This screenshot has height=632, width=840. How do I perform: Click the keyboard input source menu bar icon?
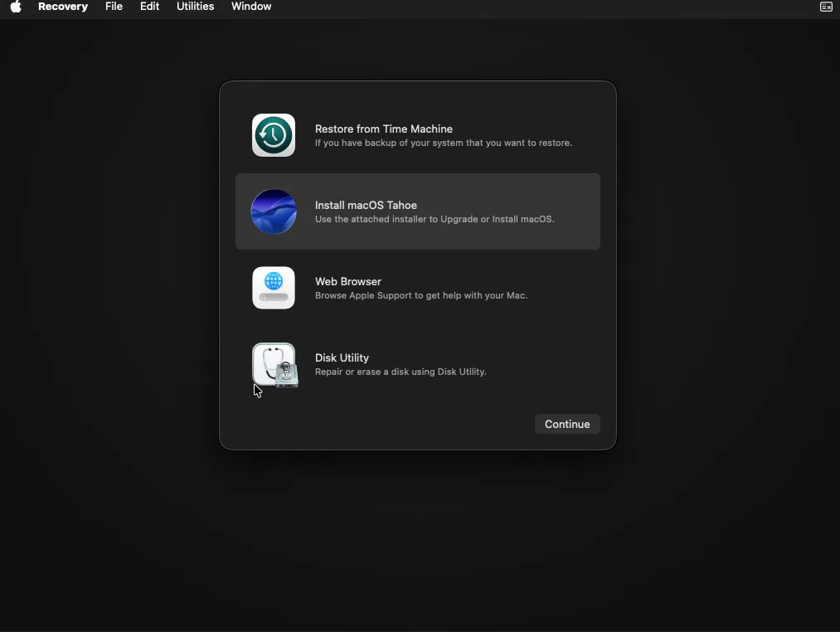(825, 7)
